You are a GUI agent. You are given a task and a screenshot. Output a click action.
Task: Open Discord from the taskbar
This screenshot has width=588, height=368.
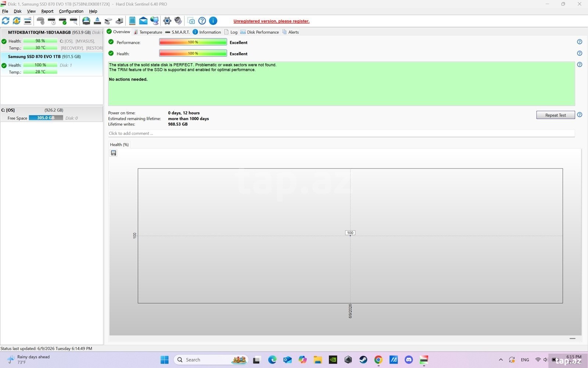coord(409,360)
